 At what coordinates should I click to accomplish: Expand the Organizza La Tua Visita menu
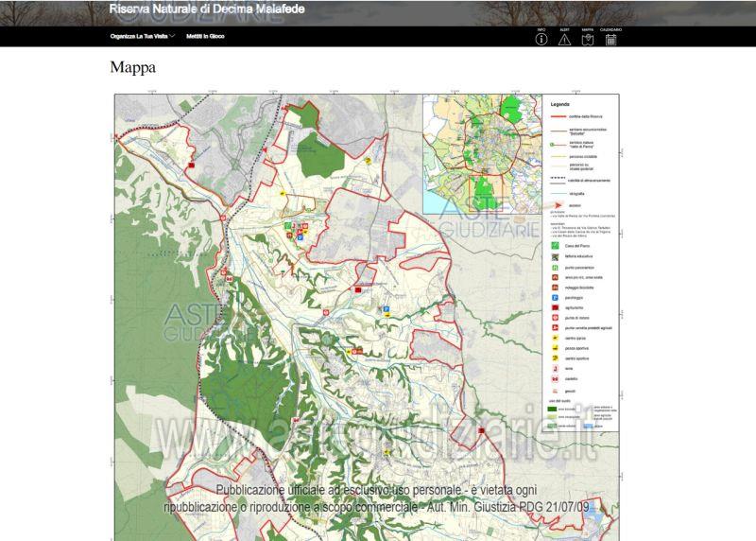(138, 36)
